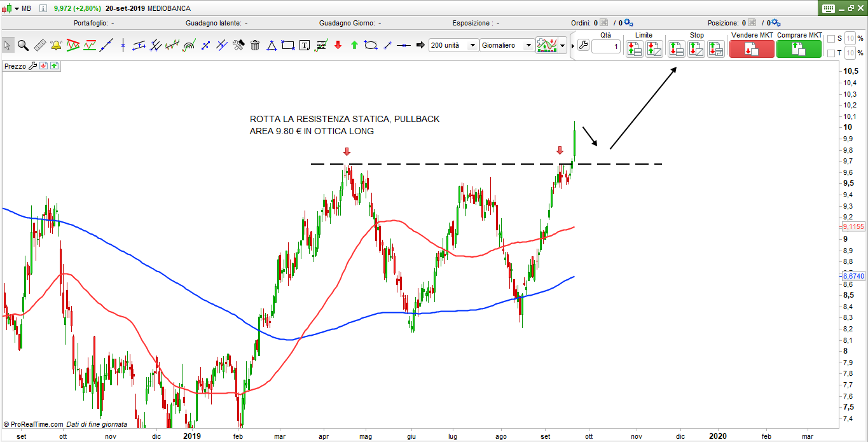Expand the indicators button dropdown arrow

pyautogui.click(x=562, y=46)
